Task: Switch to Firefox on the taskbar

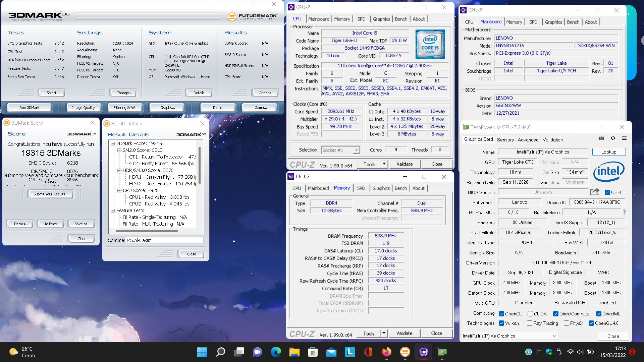Action: [x=387, y=352]
